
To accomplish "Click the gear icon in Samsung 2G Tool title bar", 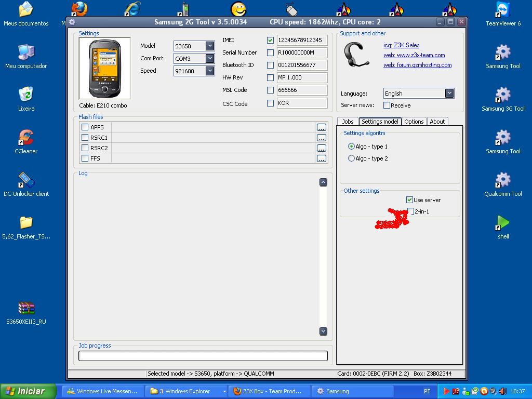I will [x=72, y=22].
